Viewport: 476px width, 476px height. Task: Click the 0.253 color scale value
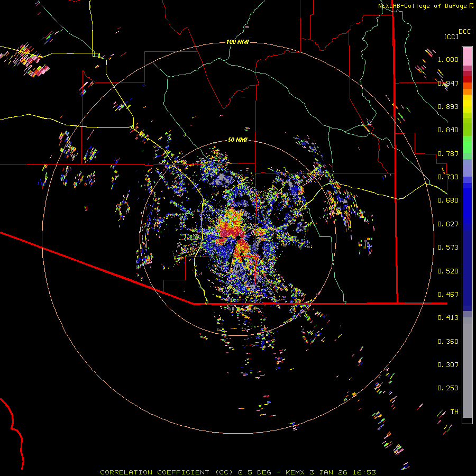pos(448,388)
